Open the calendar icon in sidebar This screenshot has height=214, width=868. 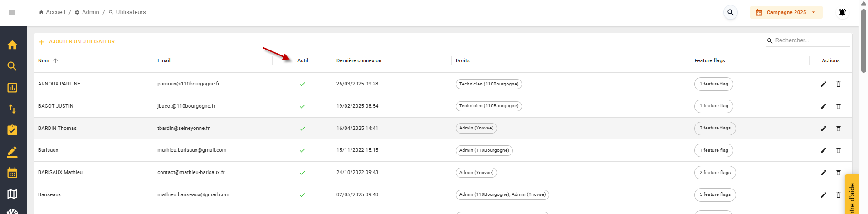(x=12, y=173)
